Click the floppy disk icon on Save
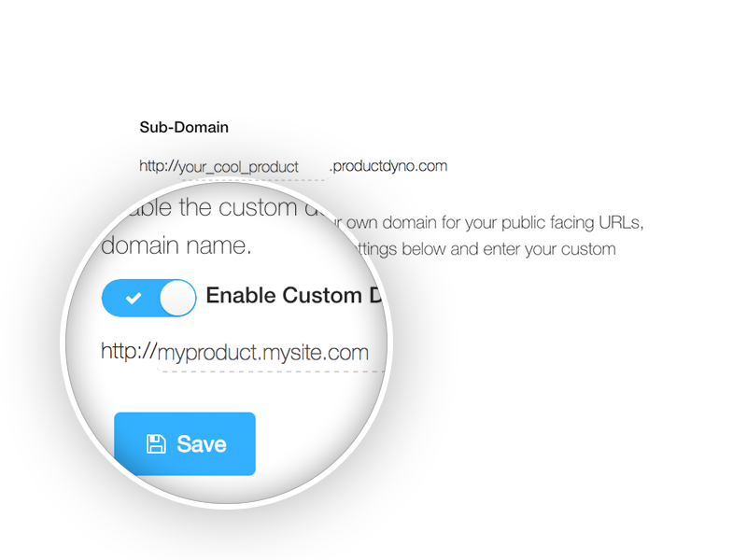The height and width of the screenshot is (560, 747). (x=156, y=444)
